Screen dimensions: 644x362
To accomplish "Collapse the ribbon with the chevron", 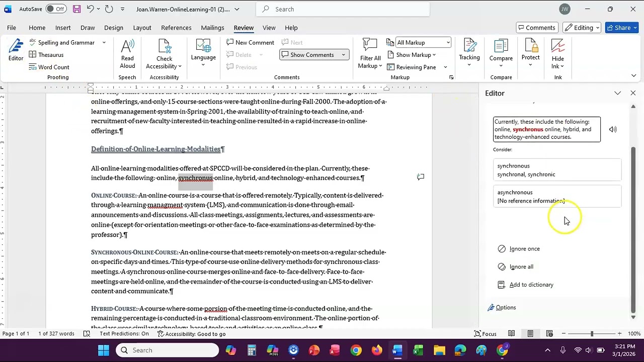I will (x=633, y=76).
